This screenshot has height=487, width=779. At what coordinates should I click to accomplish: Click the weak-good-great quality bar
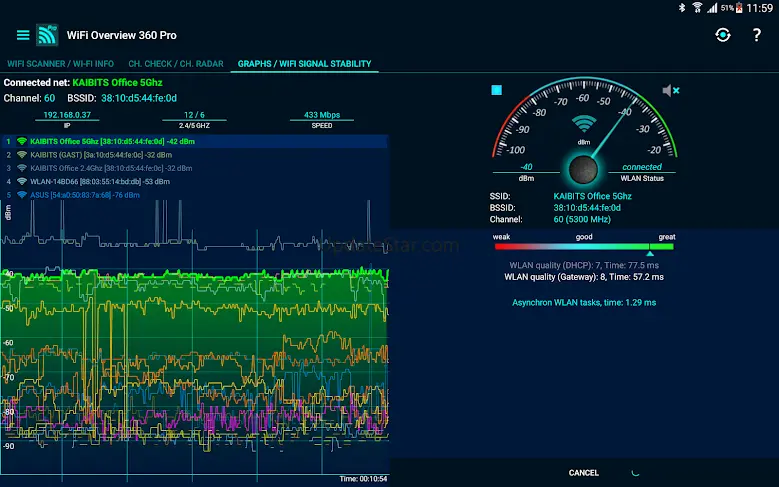click(583, 246)
